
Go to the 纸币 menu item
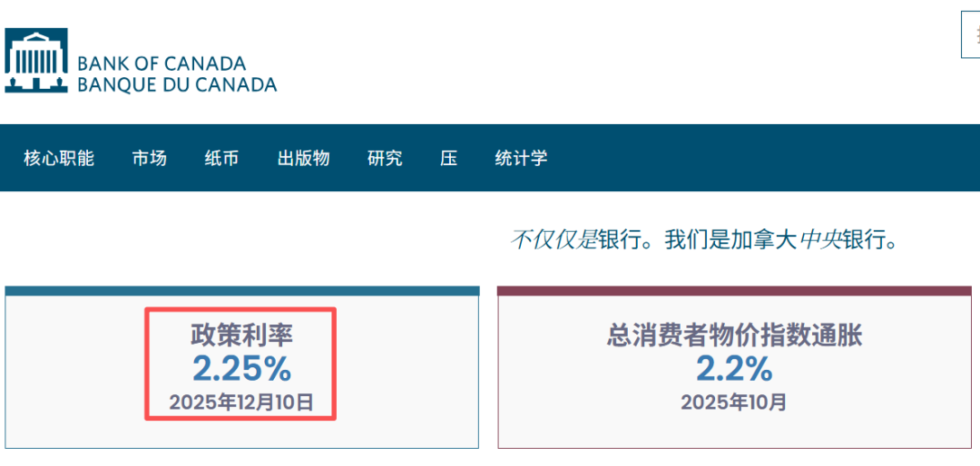pos(221,158)
